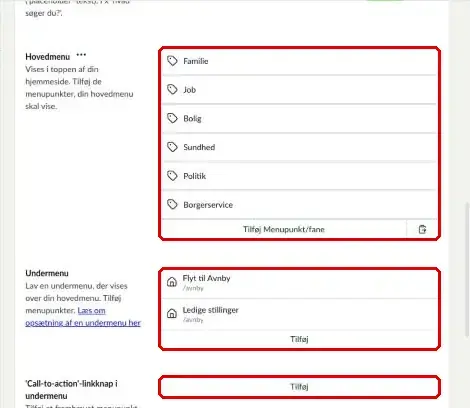This screenshot has height=408, width=470.
Task: Click Tilføj Menupunkt/fane button
Action: [284, 229]
